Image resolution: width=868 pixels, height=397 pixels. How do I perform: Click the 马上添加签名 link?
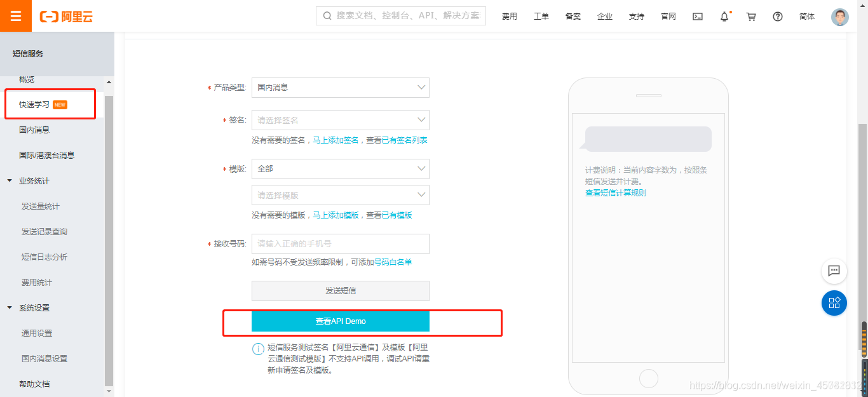(336, 140)
